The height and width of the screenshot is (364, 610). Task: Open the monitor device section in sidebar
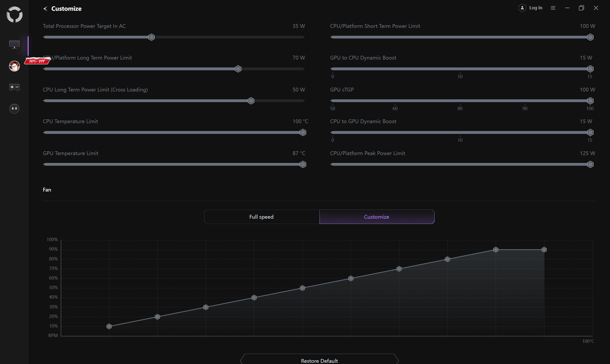pyautogui.click(x=15, y=44)
